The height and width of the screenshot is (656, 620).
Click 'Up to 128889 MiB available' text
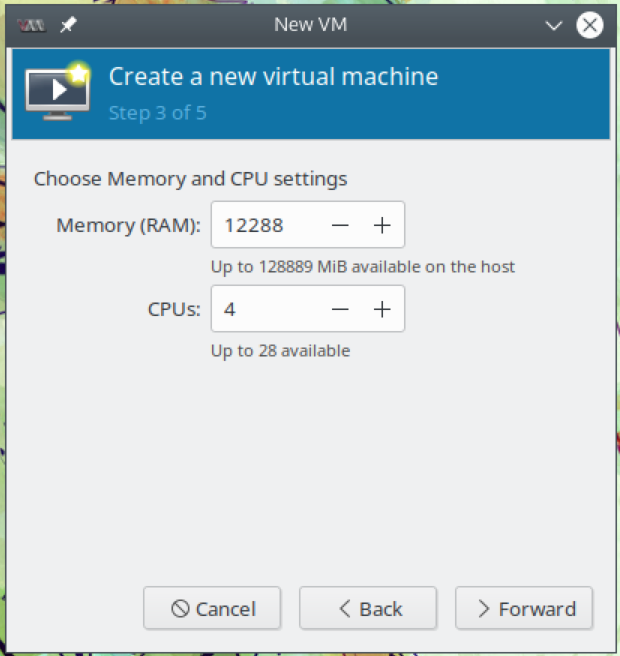[363, 267]
